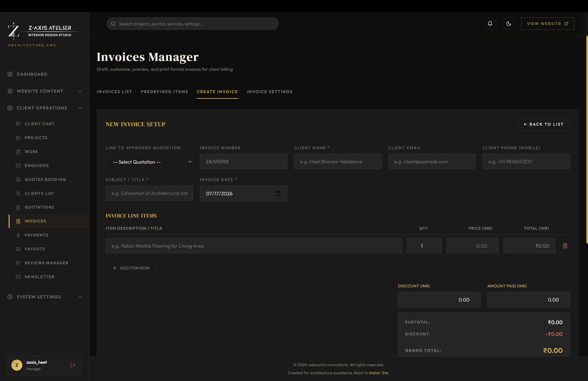Click the Quotes Booking document icon
Screen dimensions: 588x381
(18, 179)
